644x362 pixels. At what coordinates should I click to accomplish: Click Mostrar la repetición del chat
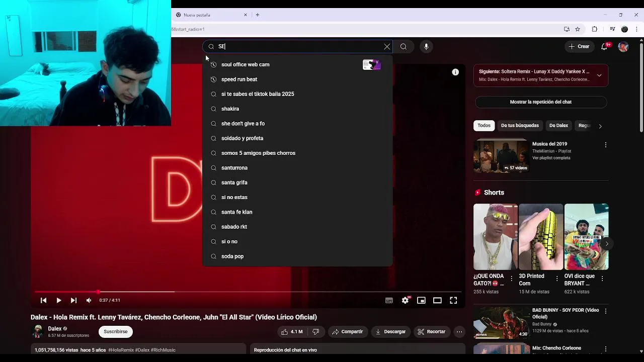tap(541, 102)
